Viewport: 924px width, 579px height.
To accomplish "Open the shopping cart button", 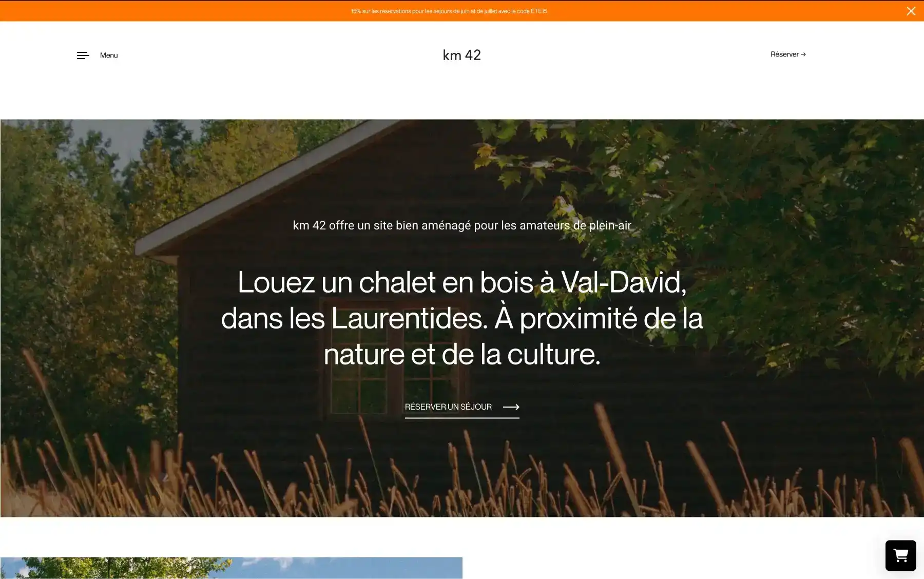I will tap(900, 555).
